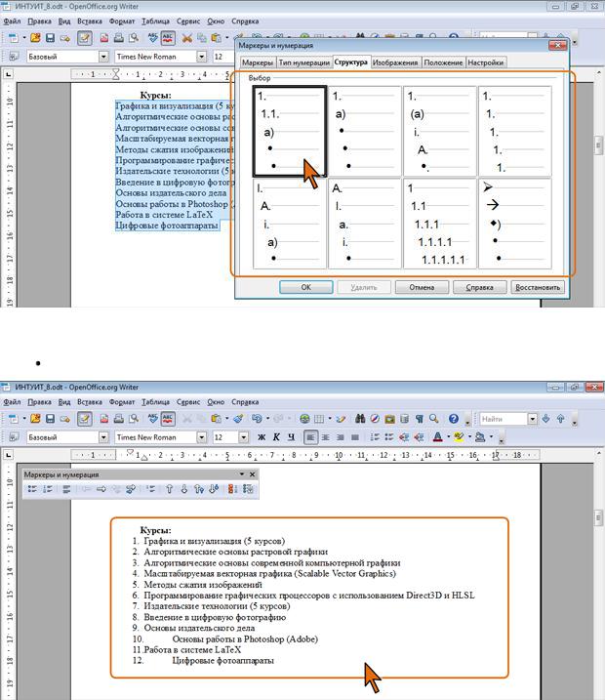Open the Маркеры tab in the dialog
Viewport: 605px width, 700px height.
[x=258, y=62]
